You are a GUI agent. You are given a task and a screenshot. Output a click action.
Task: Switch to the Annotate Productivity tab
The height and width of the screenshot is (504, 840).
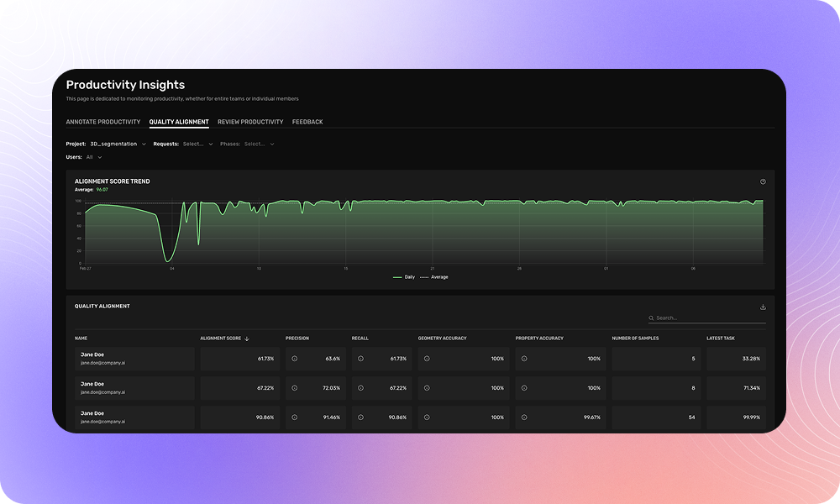point(102,121)
